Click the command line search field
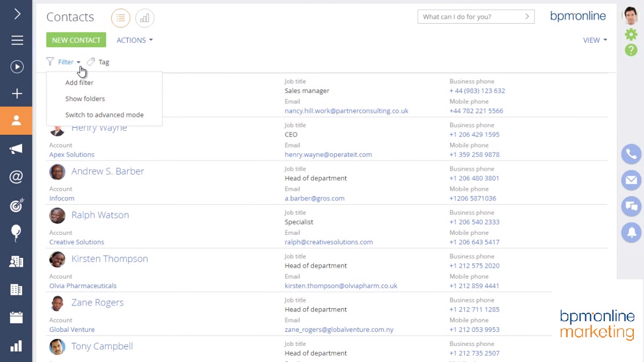The height and width of the screenshot is (362, 644). point(471,17)
